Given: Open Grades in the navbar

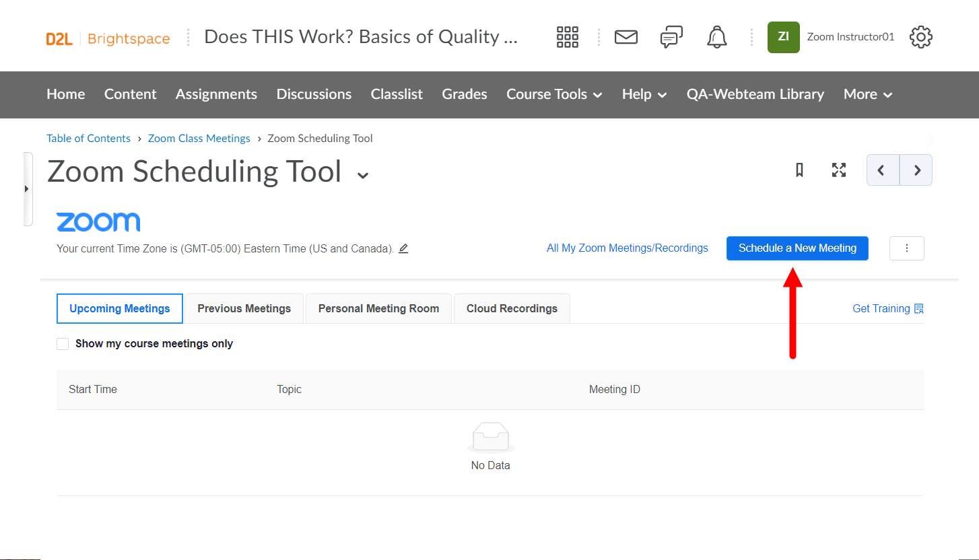Looking at the screenshot, I should pos(465,94).
